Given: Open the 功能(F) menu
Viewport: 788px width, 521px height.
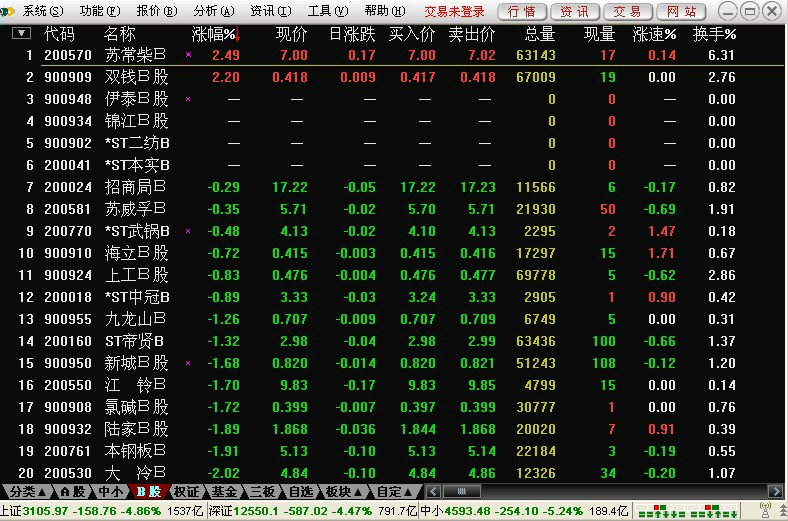Looking at the screenshot, I should (100, 11).
